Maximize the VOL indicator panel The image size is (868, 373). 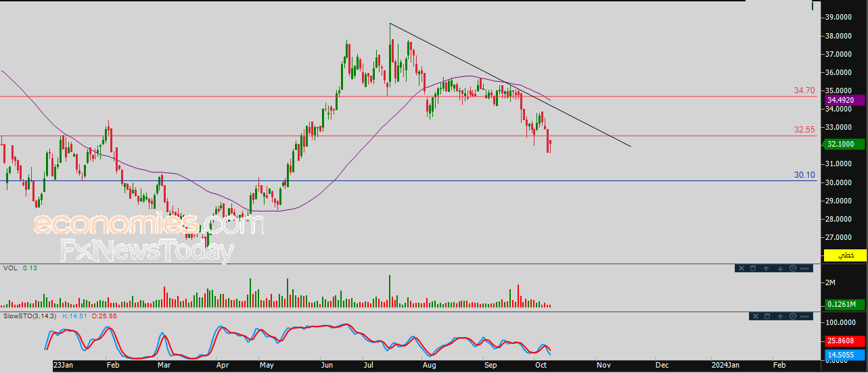(x=753, y=268)
